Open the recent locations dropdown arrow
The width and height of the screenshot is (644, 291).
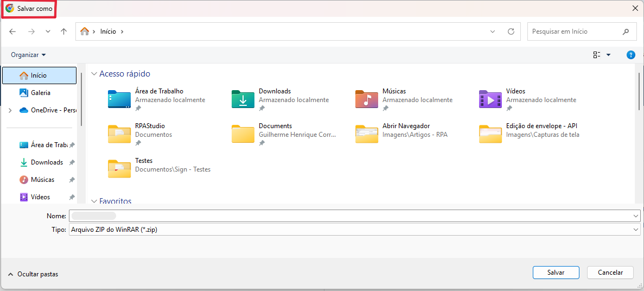pos(48,31)
